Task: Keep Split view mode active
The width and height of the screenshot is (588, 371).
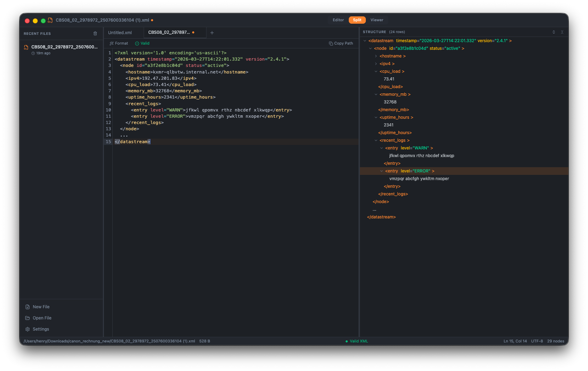Action: click(x=357, y=20)
